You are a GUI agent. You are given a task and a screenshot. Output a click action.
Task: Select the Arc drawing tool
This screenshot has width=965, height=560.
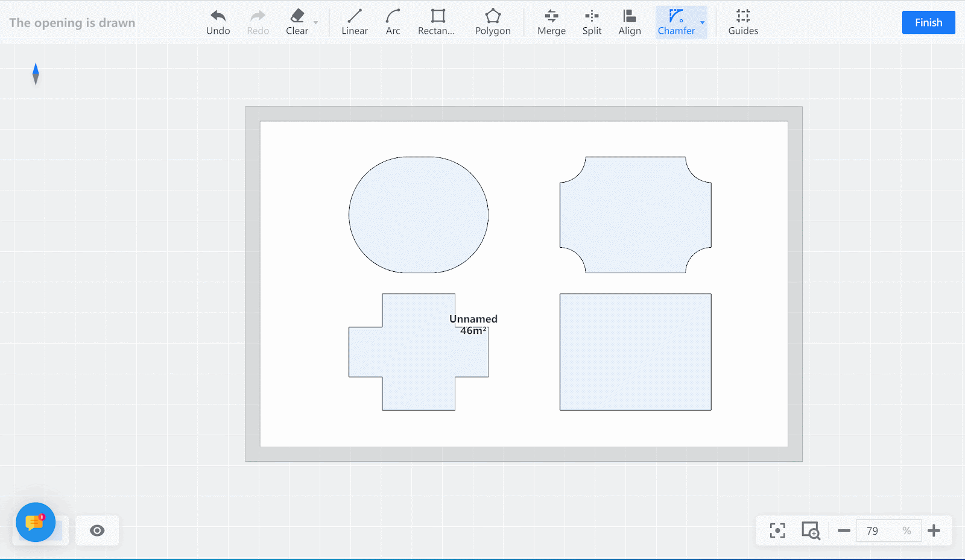tap(393, 22)
